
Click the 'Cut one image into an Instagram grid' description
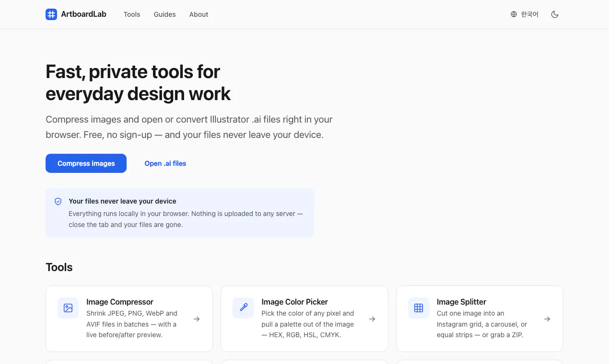pos(482,324)
